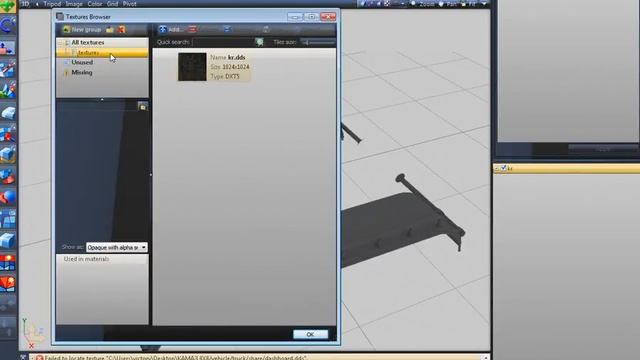Click the New group button
Image resolution: width=640 pixels, height=360 pixels.
(x=82, y=29)
